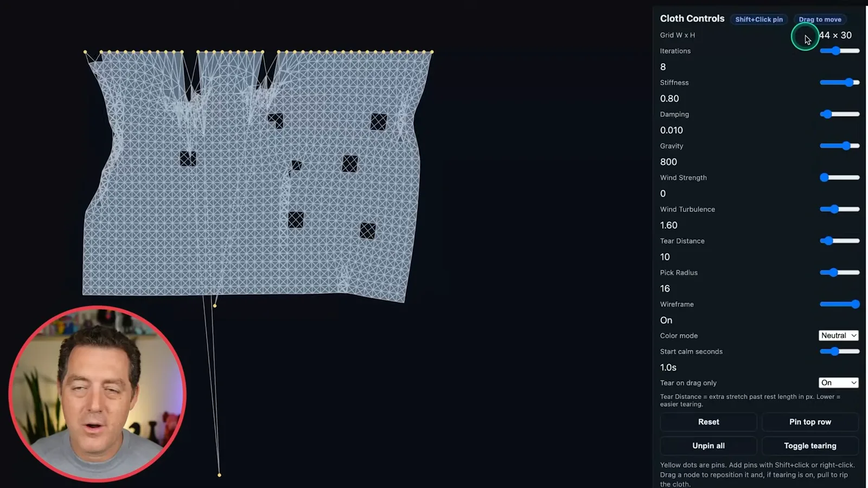Click the presenter webcam circle
The height and width of the screenshot is (488, 868).
pos(98,394)
